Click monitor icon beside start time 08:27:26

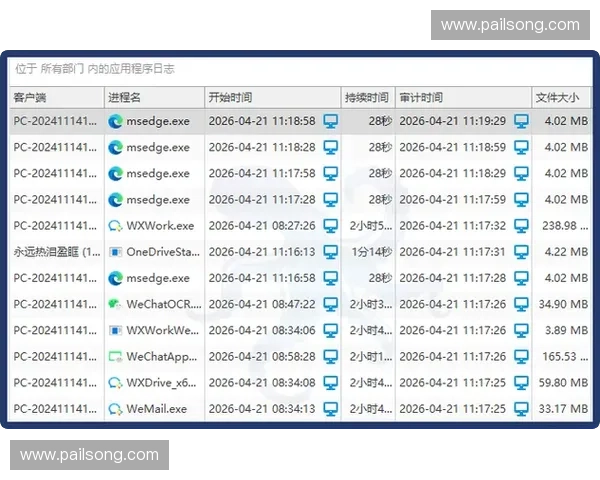pyautogui.click(x=331, y=226)
